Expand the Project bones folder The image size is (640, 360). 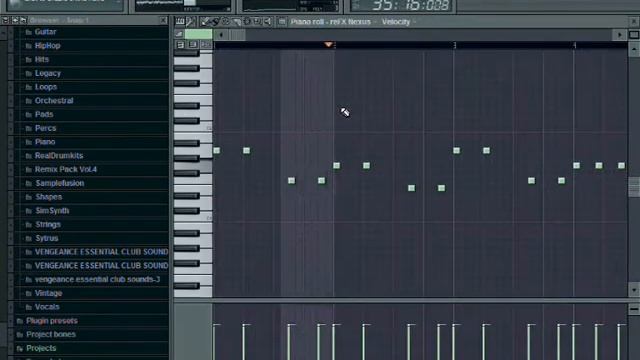click(x=51, y=335)
